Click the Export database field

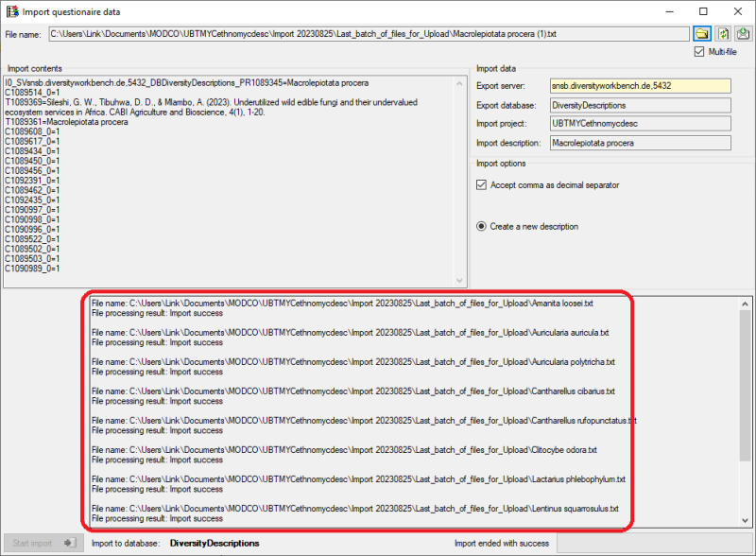click(x=640, y=105)
